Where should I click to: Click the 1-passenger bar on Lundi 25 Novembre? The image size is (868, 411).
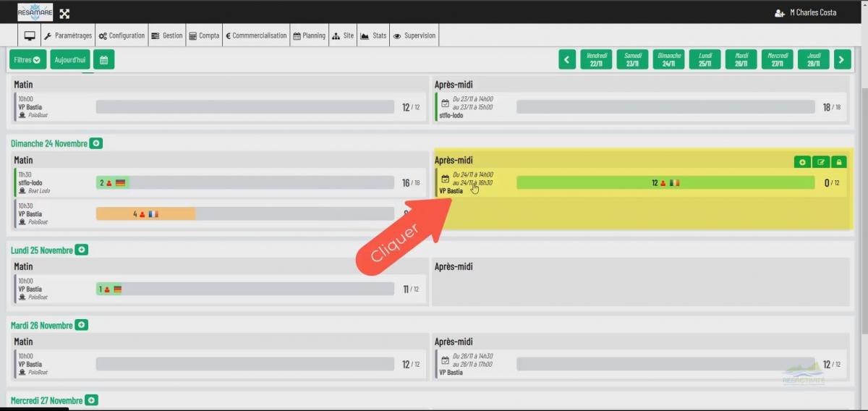(110, 289)
